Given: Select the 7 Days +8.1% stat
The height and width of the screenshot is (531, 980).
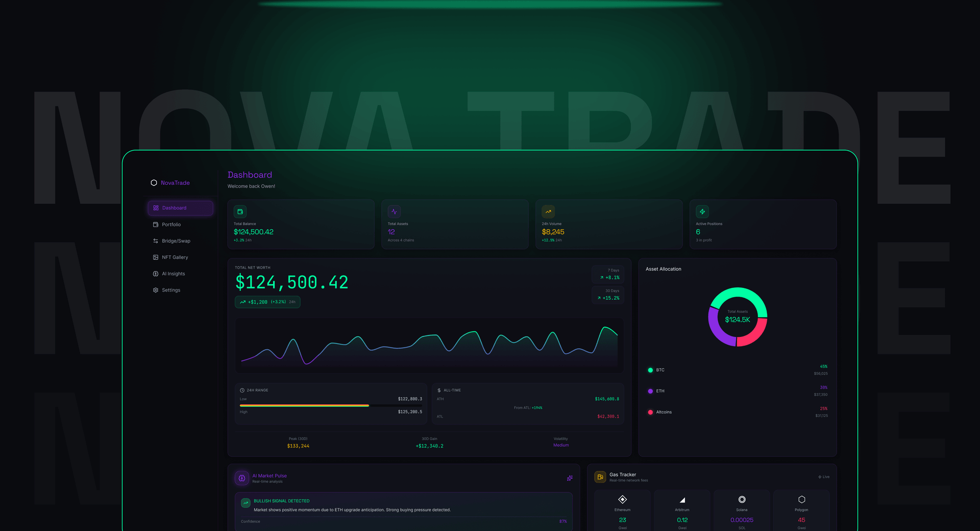Looking at the screenshot, I should coord(608,274).
